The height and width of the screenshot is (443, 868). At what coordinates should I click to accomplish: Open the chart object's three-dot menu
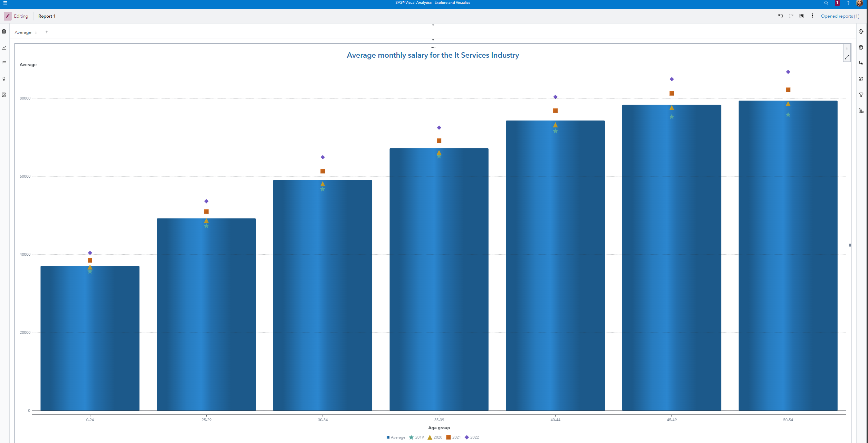click(847, 49)
